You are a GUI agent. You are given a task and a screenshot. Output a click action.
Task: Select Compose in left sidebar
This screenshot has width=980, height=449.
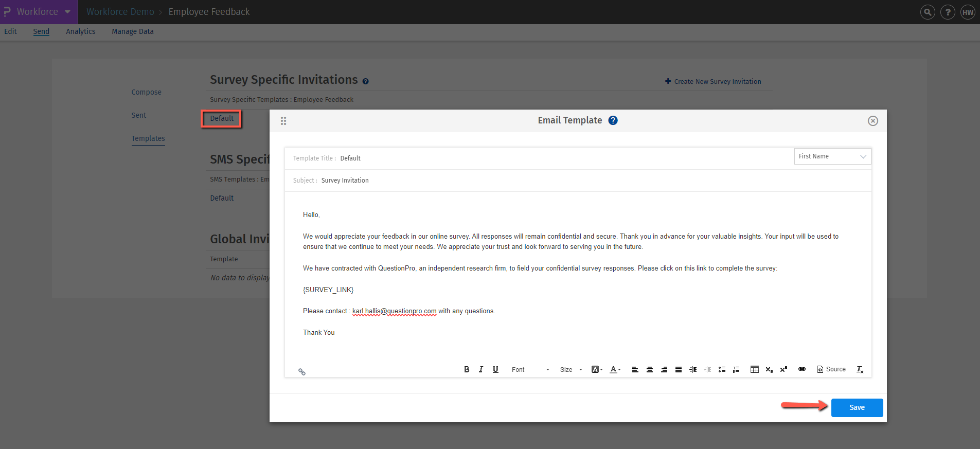pyautogui.click(x=146, y=93)
